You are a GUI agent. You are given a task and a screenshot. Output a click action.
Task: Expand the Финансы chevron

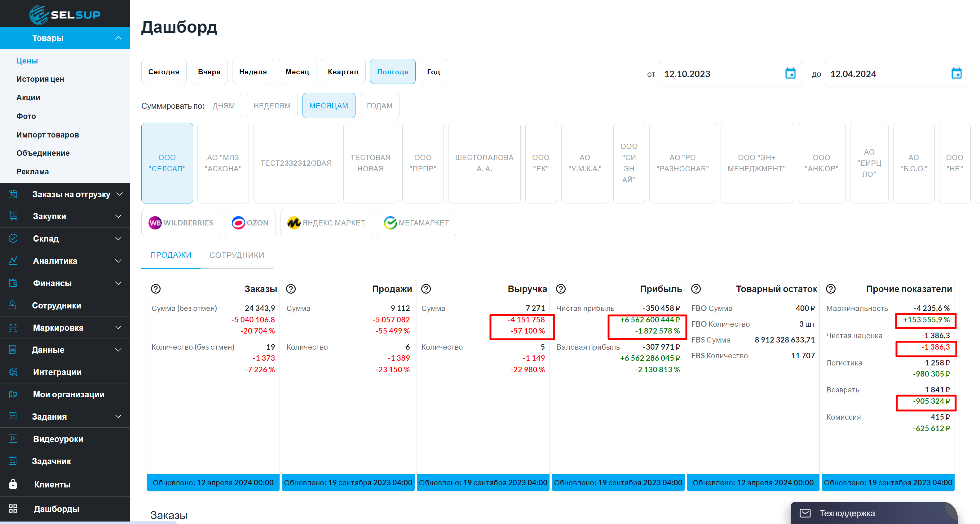[x=118, y=283]
